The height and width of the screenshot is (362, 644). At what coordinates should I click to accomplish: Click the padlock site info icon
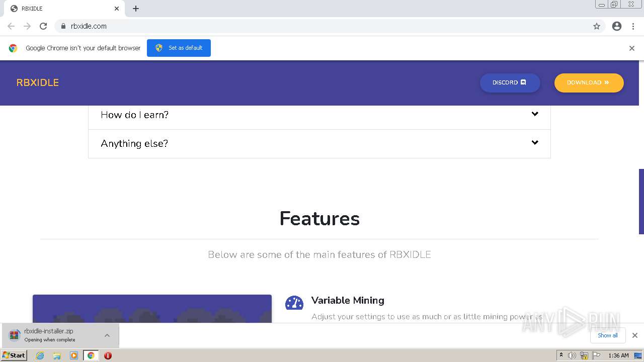pyautogui.click(x=63, y=26)
